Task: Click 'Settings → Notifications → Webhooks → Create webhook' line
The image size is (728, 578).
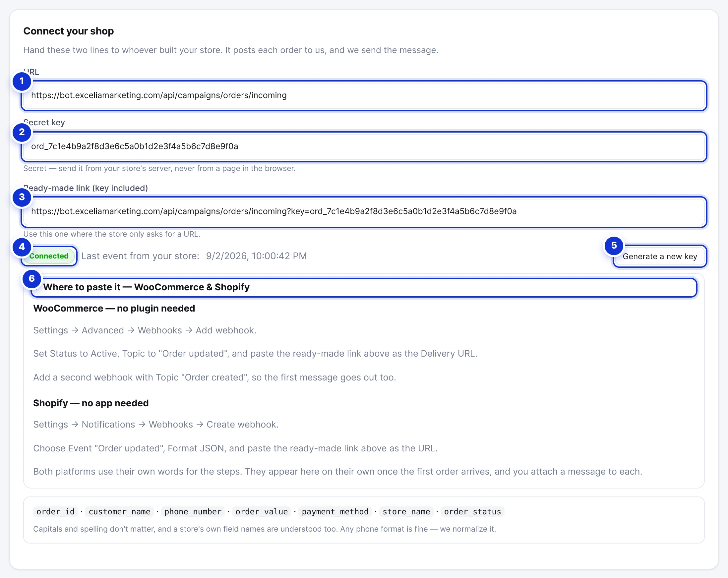Action: click(x=156, y=425)
